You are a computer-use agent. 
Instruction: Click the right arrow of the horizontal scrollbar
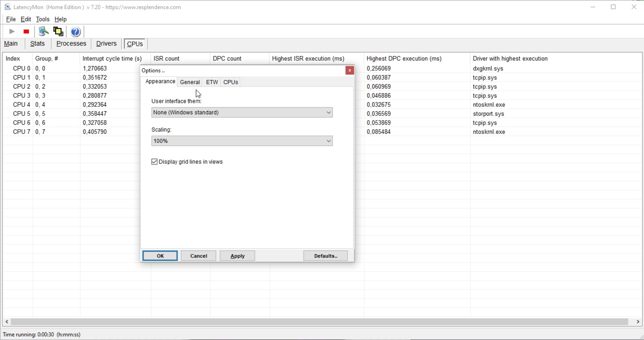point(638,322)
